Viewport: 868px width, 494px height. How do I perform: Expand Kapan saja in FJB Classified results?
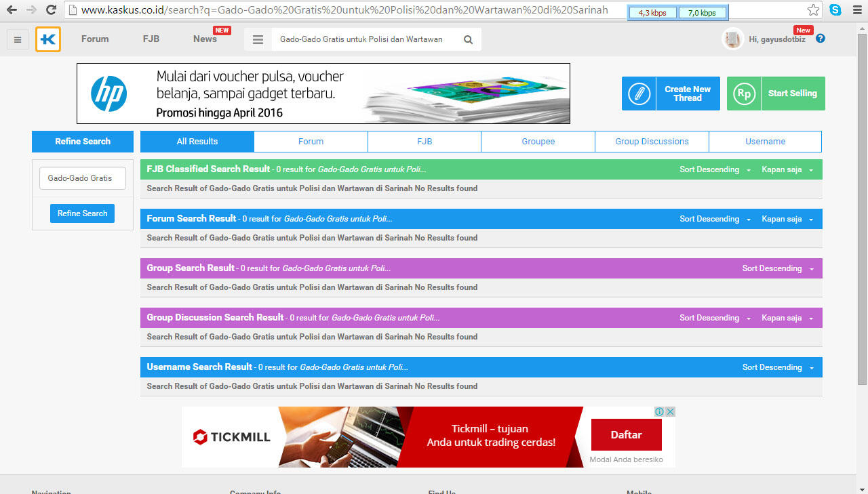(787, 169)
